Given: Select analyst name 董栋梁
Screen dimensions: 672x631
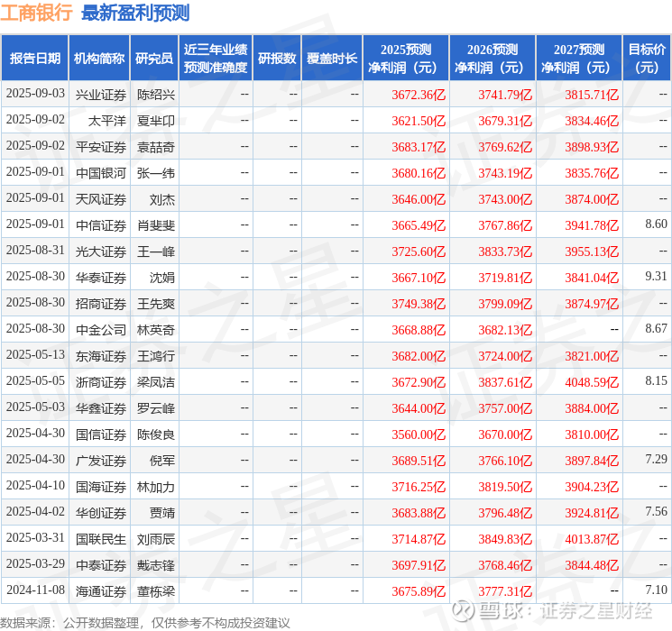Looking at the screenshot, I should pos(156,591).
